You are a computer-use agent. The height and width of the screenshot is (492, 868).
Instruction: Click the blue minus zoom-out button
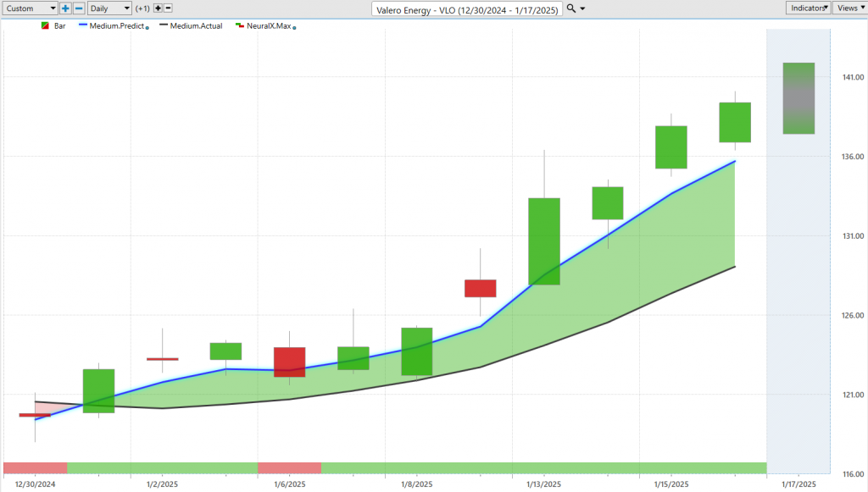[79, 8]
